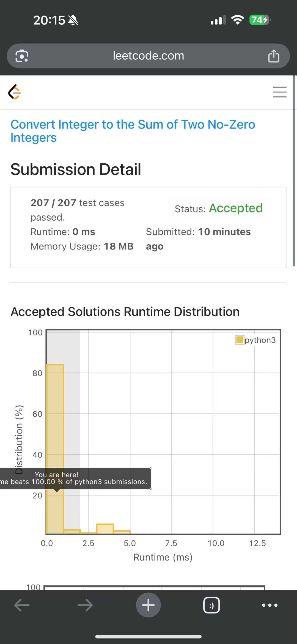Screen dimensions: 297x644
Task: Click the page scrollbar on the right
Action: click(294, 171)
